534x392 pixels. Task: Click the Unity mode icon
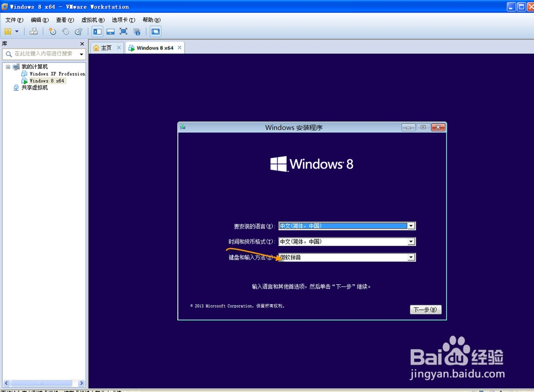[137, 31]
